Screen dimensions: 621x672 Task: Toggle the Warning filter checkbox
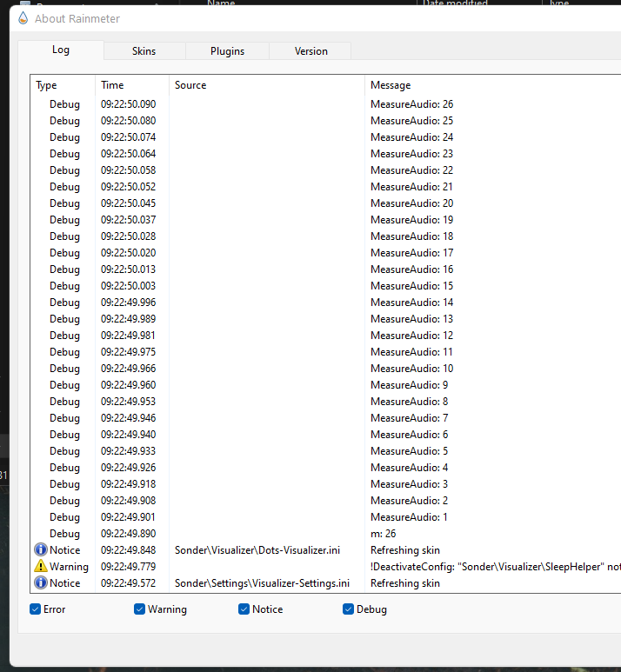click(139, 609)
